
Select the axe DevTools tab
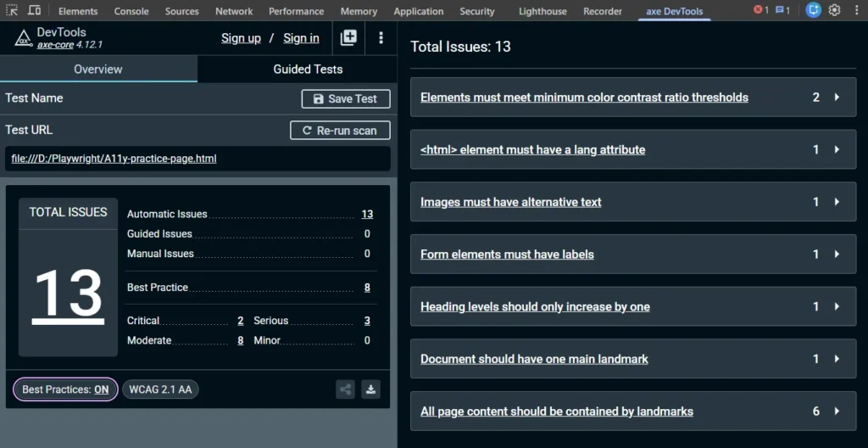click(674, 11)
